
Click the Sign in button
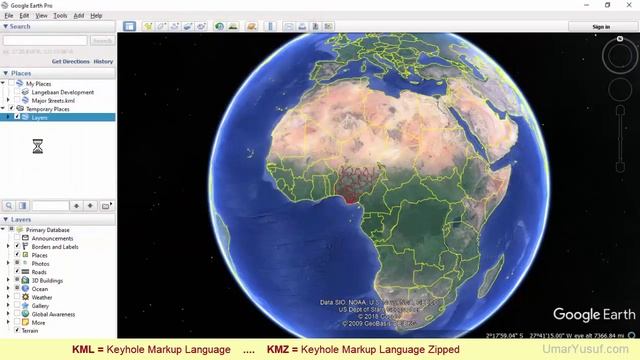[x=601, y=27]
